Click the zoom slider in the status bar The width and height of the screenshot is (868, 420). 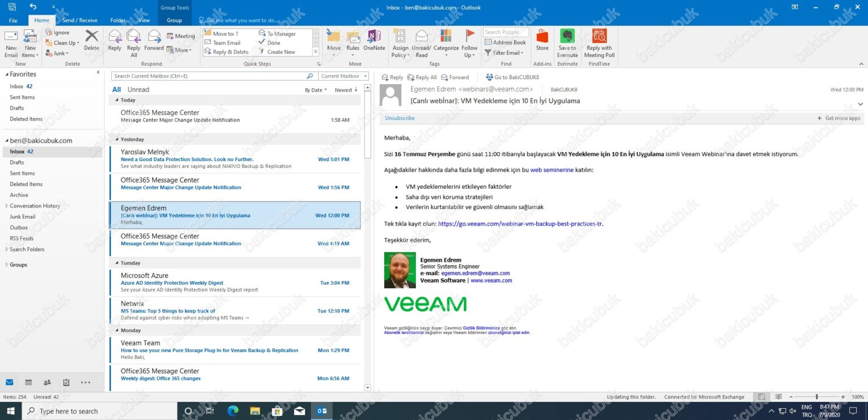(x=817, y=397)
